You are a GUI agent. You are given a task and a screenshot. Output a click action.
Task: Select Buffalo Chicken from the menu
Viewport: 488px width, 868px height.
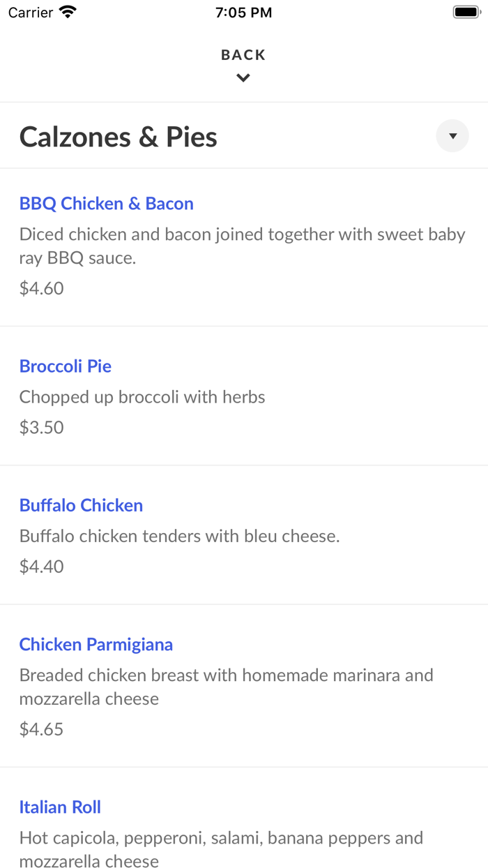(x=81, y=504)
